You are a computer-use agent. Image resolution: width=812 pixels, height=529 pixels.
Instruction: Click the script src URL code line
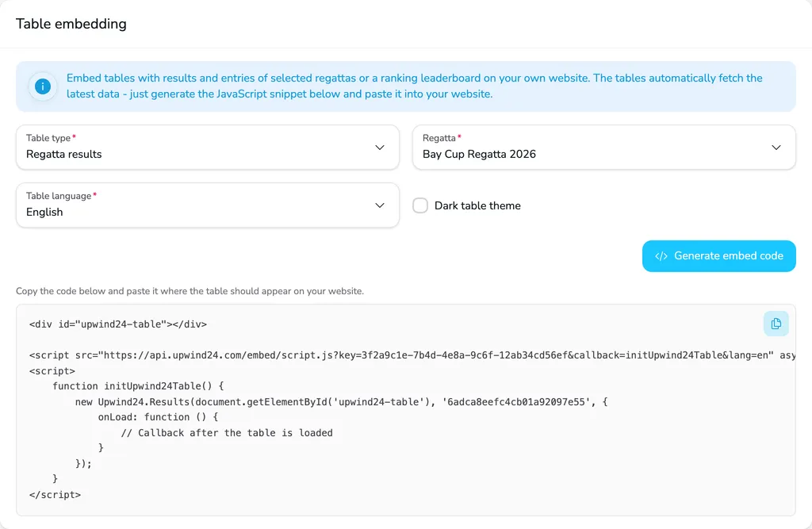[x=412, y=355]
